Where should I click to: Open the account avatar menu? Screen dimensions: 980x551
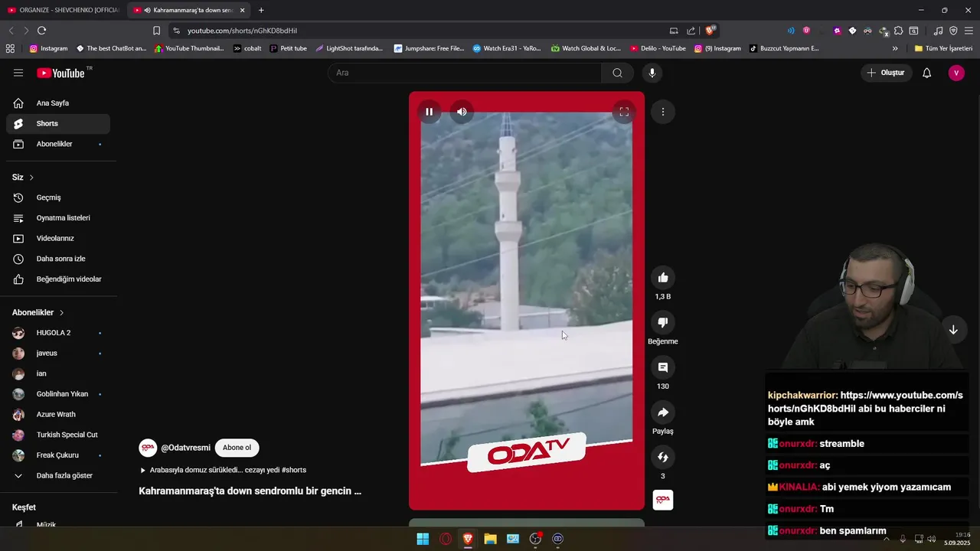[x=956, y=73]
